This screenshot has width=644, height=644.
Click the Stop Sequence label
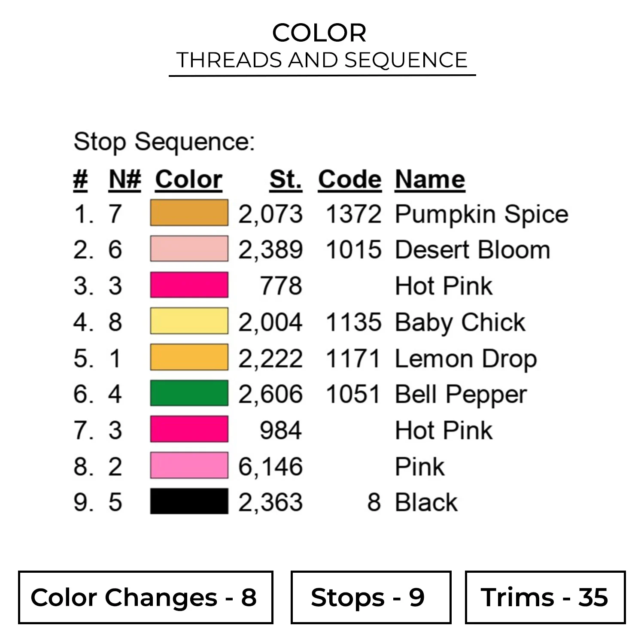coord(164,142)
